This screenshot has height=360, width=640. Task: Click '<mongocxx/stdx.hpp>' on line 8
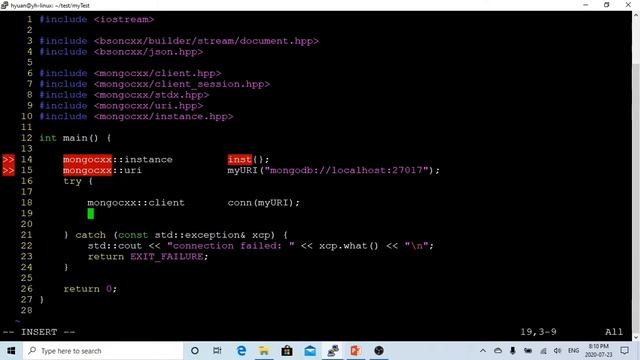pyautogui.click(x=151, y=95)
